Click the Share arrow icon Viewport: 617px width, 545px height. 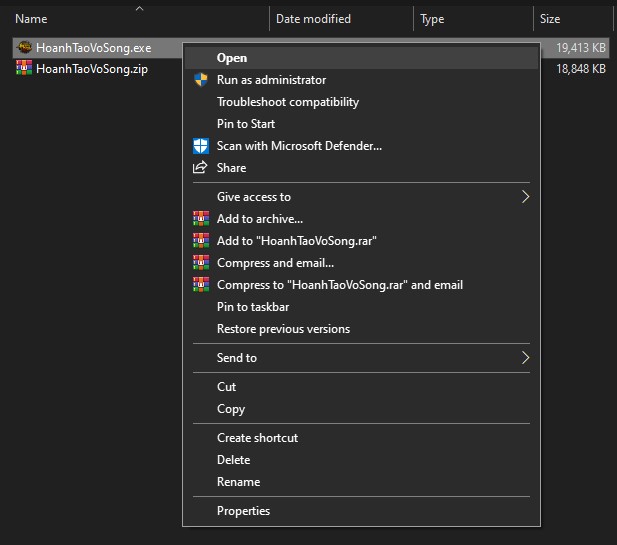pyautogui.click(x=200, y=168)
